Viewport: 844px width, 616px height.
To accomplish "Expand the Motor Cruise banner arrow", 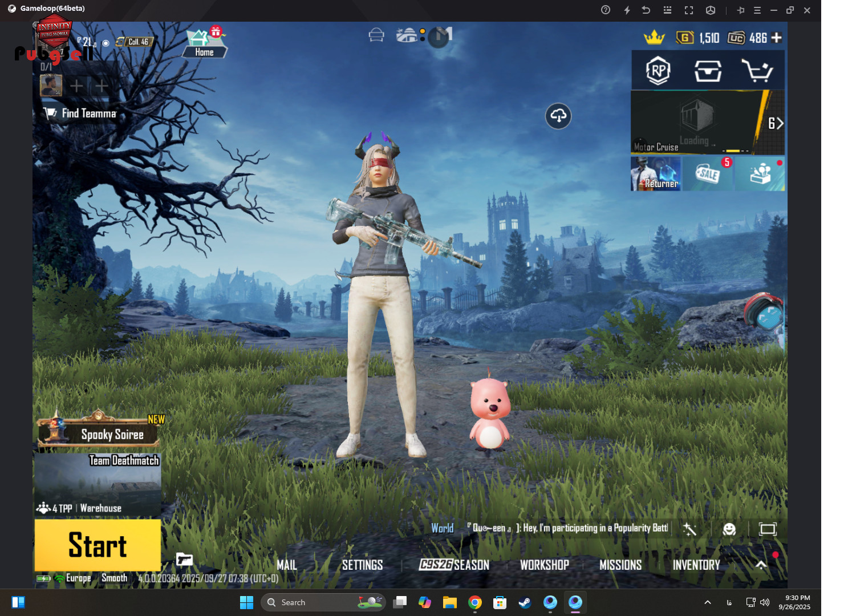I will (776, 123).
